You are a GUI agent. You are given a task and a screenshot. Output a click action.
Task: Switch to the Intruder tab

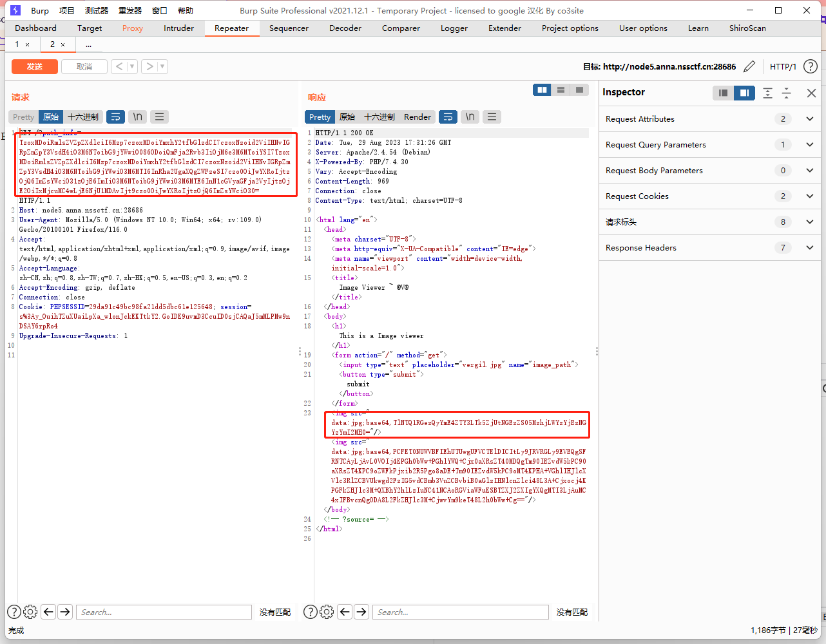(x=178, y=28)
